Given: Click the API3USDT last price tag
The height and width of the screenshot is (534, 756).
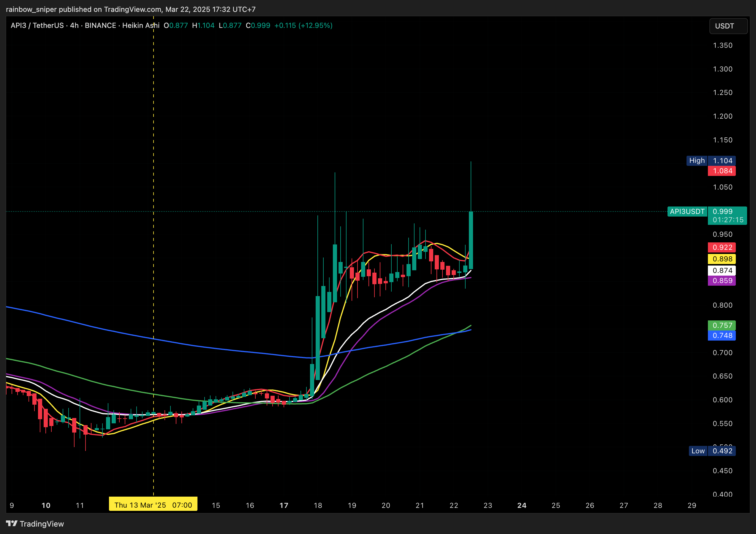Looking at the screenshot, I should [x=687, y=211].
